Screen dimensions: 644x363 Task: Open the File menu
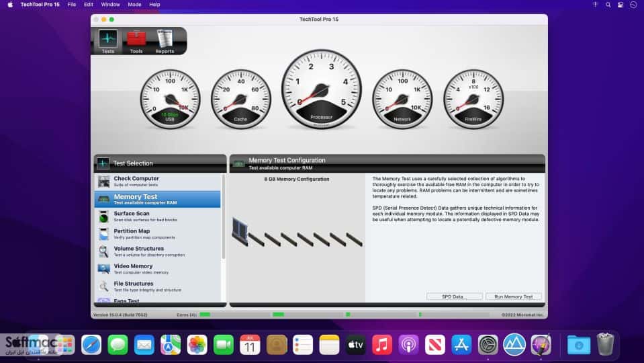coord(72,5)
